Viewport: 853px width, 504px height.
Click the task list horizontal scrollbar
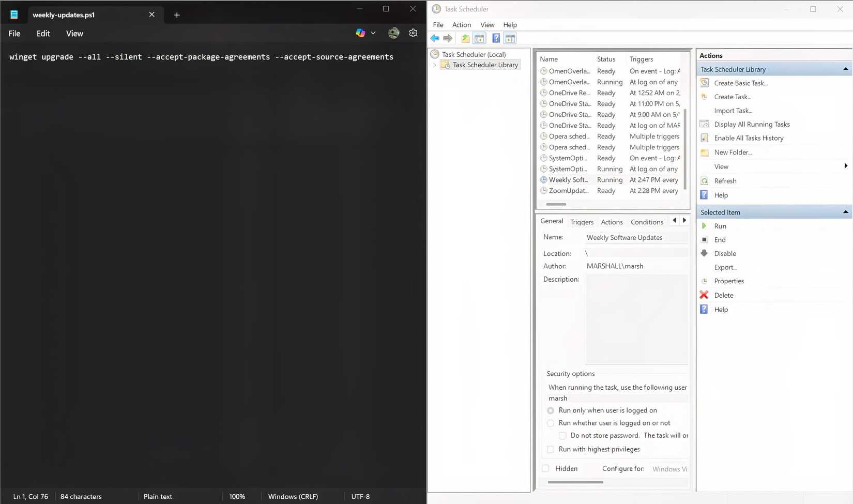[556, 204]
